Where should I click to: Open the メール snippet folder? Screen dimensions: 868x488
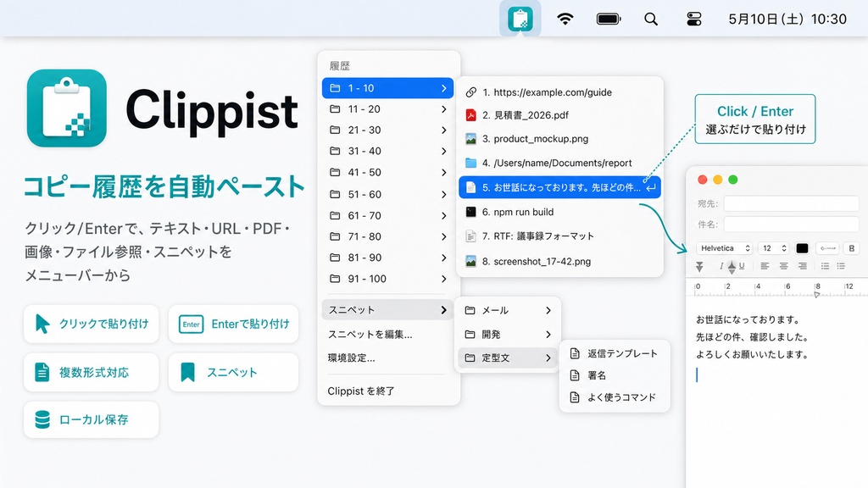click(508, 310)
